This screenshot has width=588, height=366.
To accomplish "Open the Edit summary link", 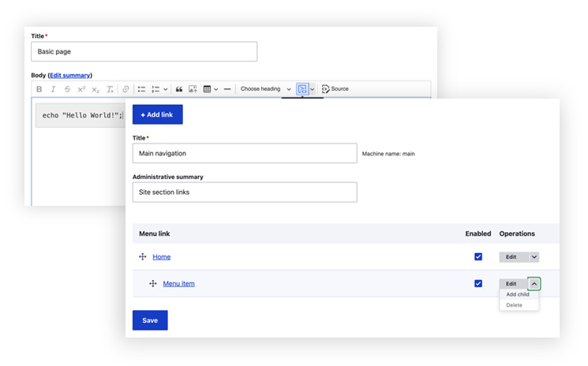I will pyautogui.click(x=69, y=75).
